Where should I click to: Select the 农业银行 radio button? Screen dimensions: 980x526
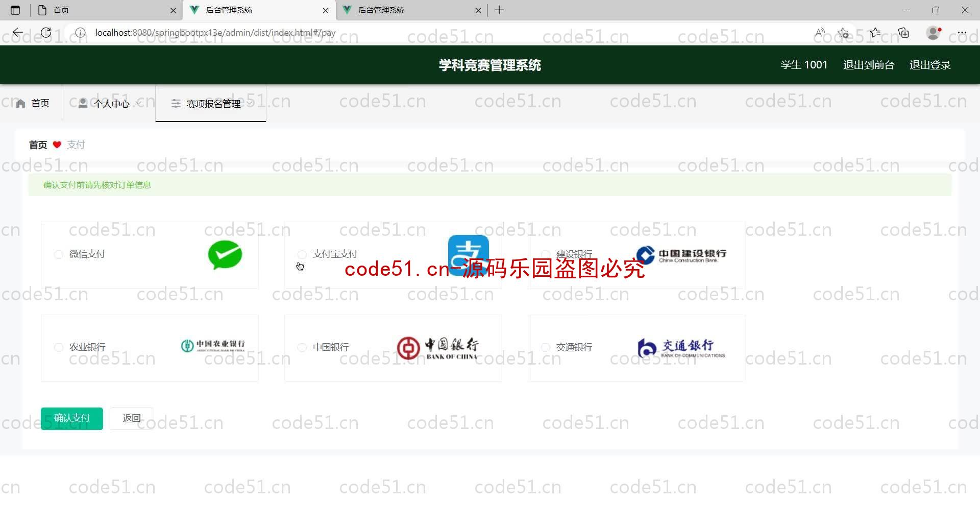(x=59, y=347)
